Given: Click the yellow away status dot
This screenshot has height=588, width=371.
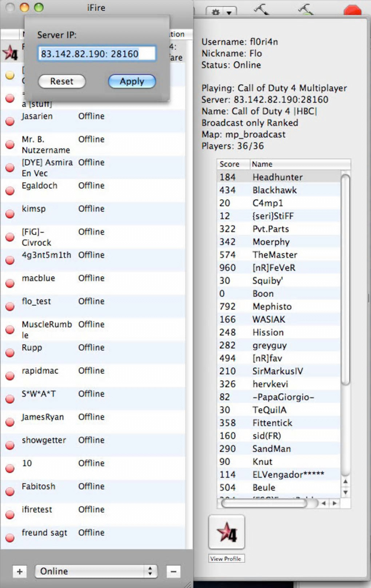Looking at the screenshot, I should point(10,75).
